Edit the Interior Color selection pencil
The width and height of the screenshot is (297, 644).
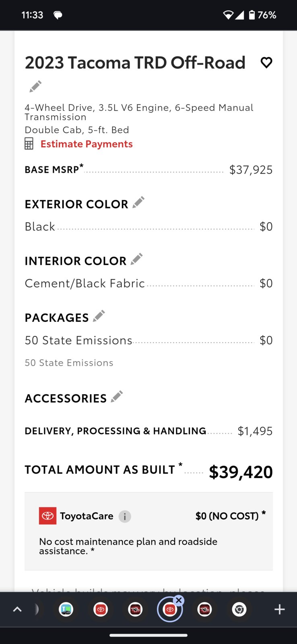pyautogui.click(x=137, y=259)
